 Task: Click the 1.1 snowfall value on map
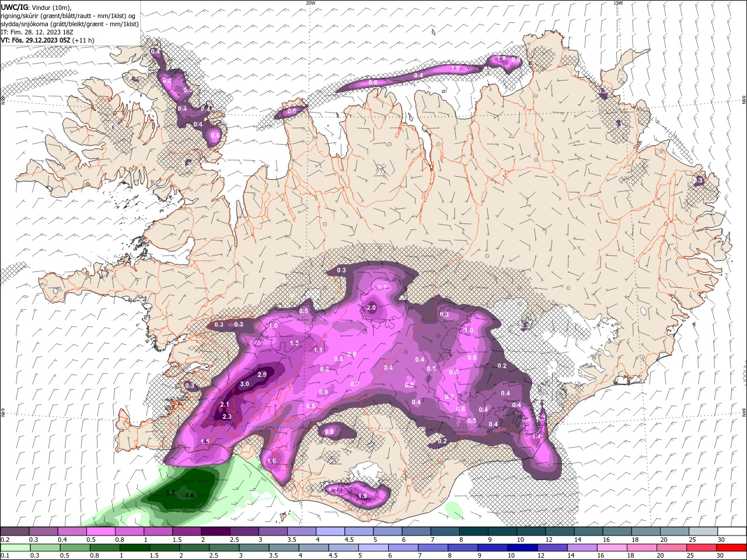[318, 351]
